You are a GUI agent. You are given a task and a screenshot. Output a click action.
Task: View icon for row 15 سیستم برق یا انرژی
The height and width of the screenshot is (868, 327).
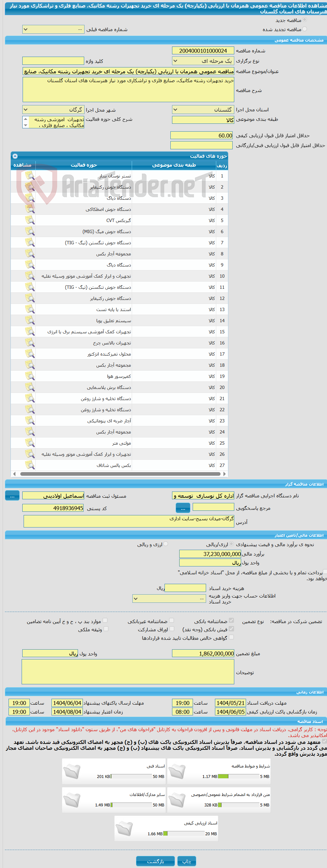coord(30,331)
